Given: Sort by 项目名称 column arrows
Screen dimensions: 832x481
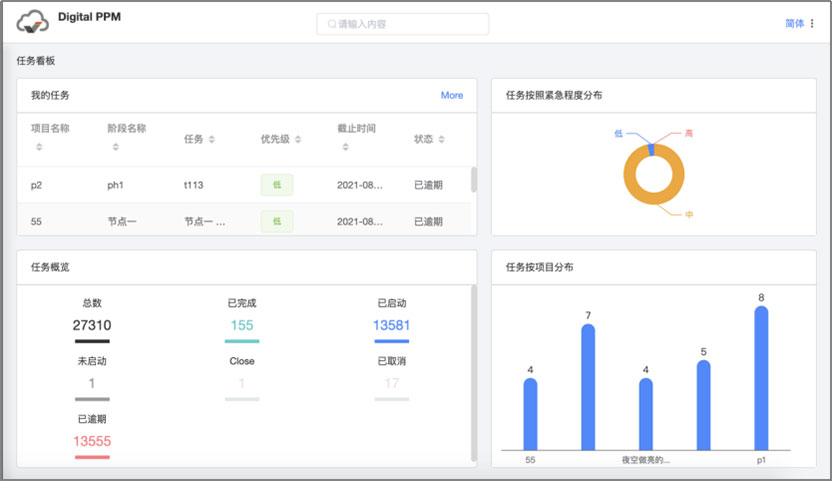Looking at the screenshot, I should click(39, 147).
